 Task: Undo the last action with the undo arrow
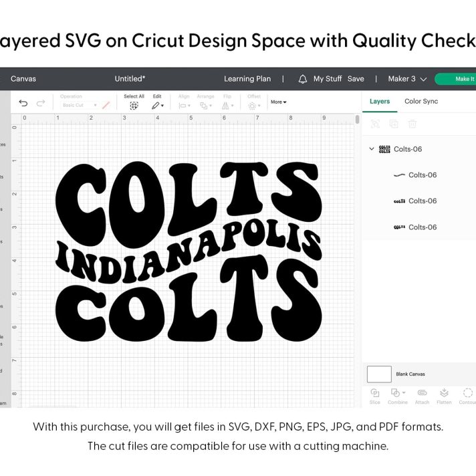[23, 103]
